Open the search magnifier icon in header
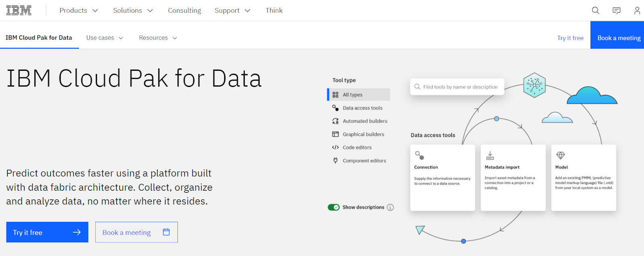 click(x=595, y=10)
